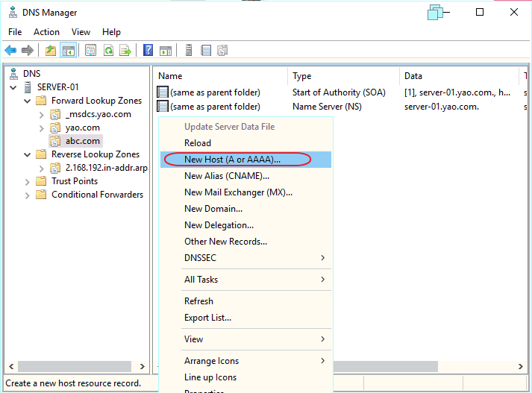Click the green Refresh toolbar icon
This screenshot has height=393, width=532.
click(108, 51)
